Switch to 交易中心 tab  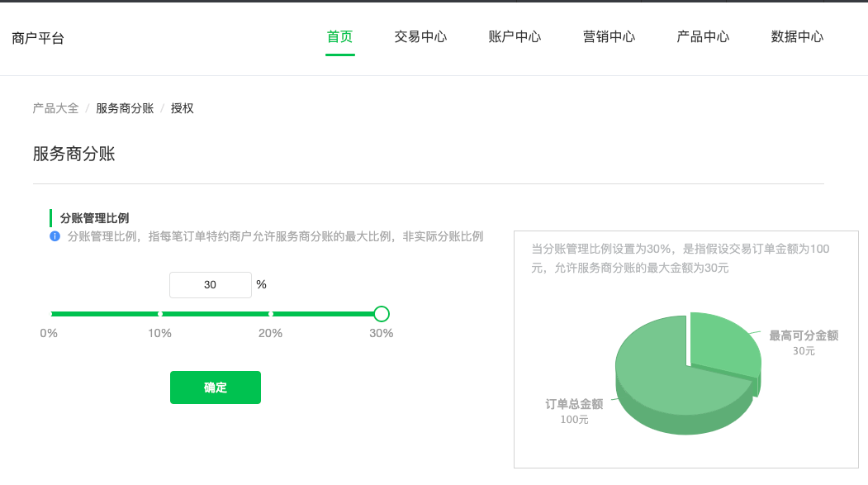[x=420, y=36]
